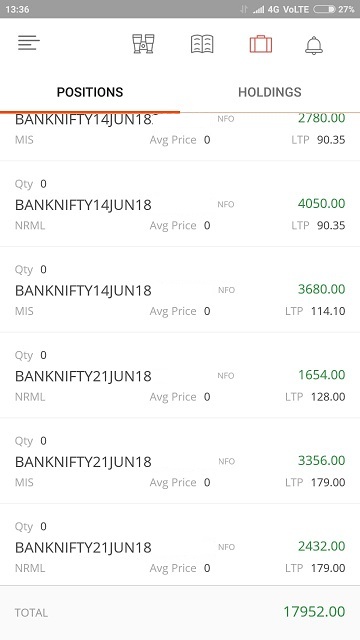Tap the LTP 114.10 value
This screenshot has height=640, width=360.
click(328, 311)
